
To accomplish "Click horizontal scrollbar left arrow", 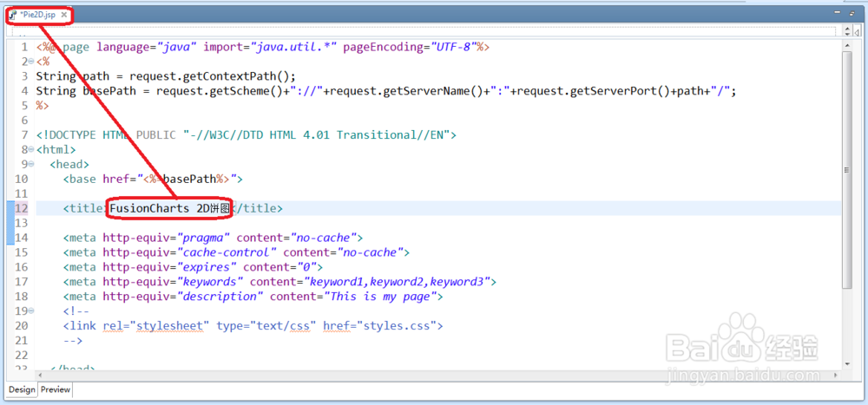I will 41,374.
